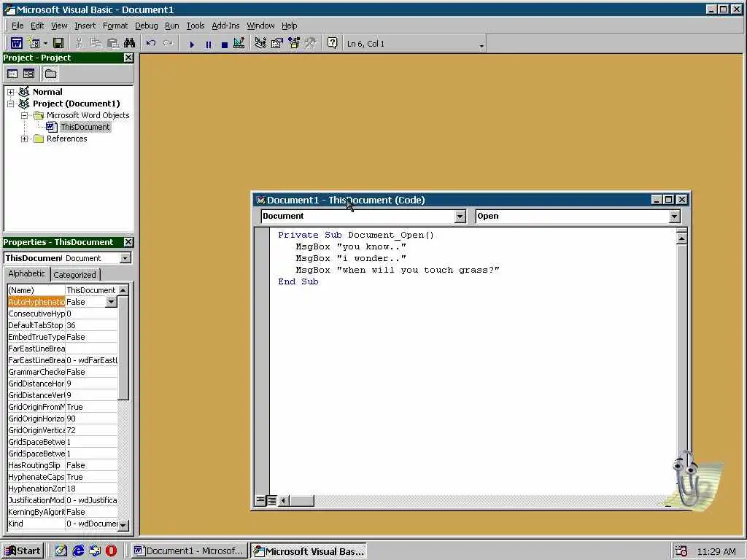The width and height of the screenshot is (747, 560).
Task: Open the Windows Start menu
Action: click(23, 551)
